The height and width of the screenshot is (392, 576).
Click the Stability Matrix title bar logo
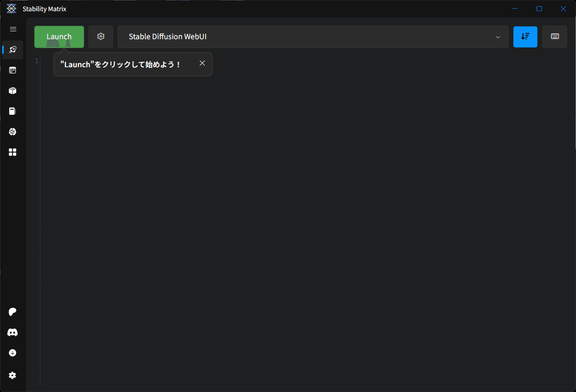[x=11, y=8]
